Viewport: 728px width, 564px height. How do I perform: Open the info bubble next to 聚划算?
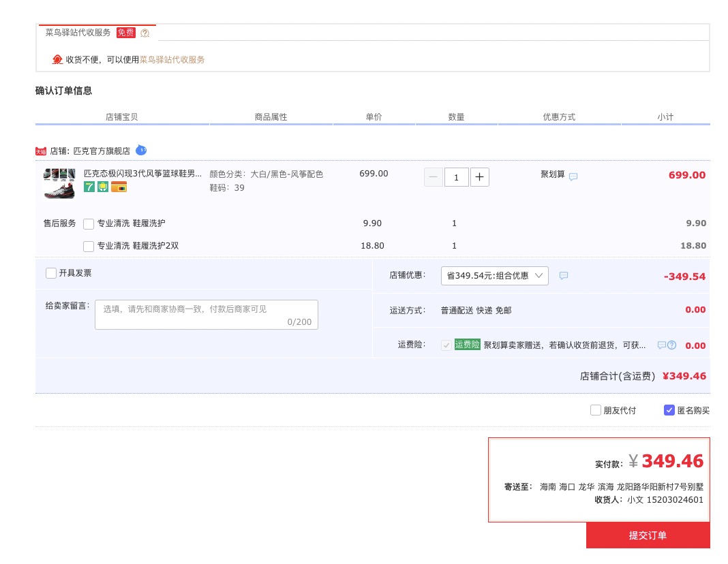pyautogui.click(x=573, y=176)
